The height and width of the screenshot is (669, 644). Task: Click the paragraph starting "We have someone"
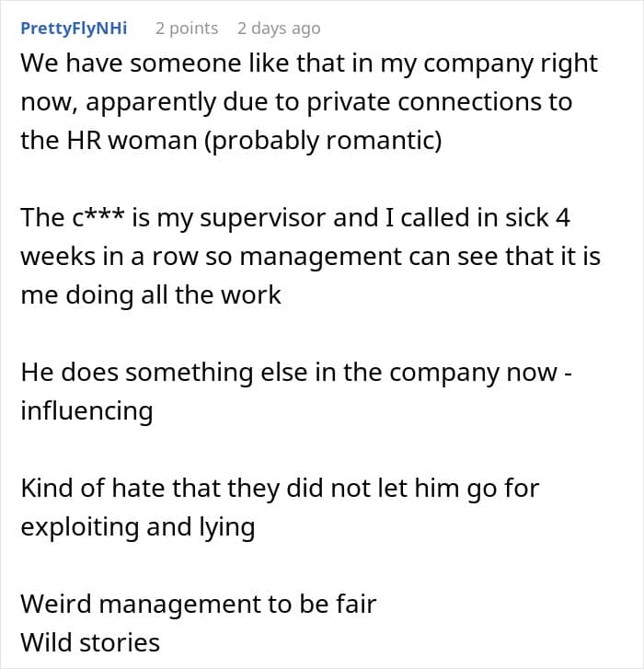tap(310, 101)
